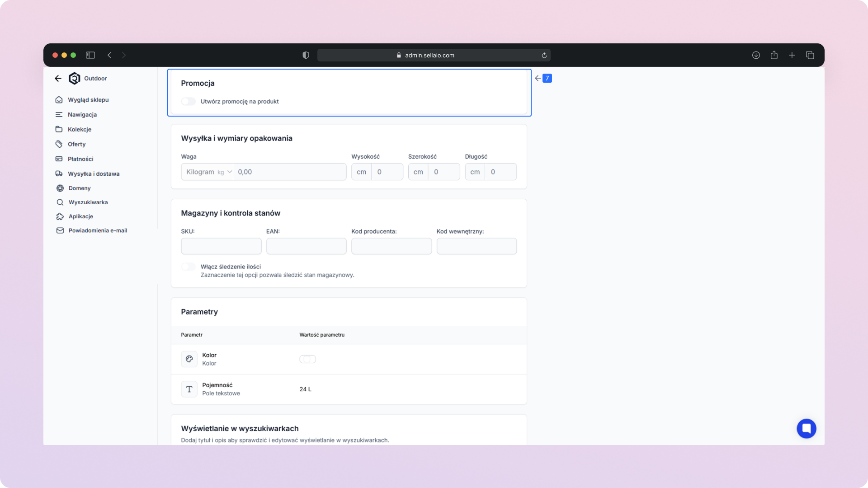The height and width of the screenshot is (488, 868).
Task: Click the back arrow next to Outdoor
Action: click(x=58, y=78)
